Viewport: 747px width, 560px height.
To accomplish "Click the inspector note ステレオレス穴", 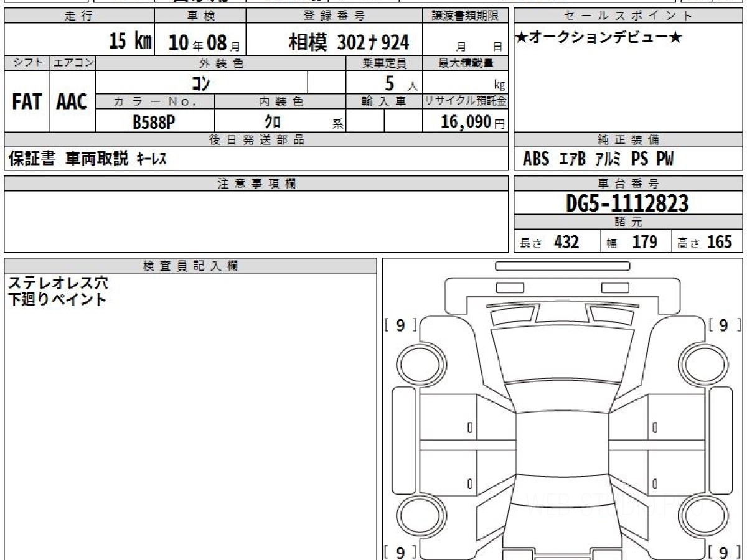I will [58, 283].
